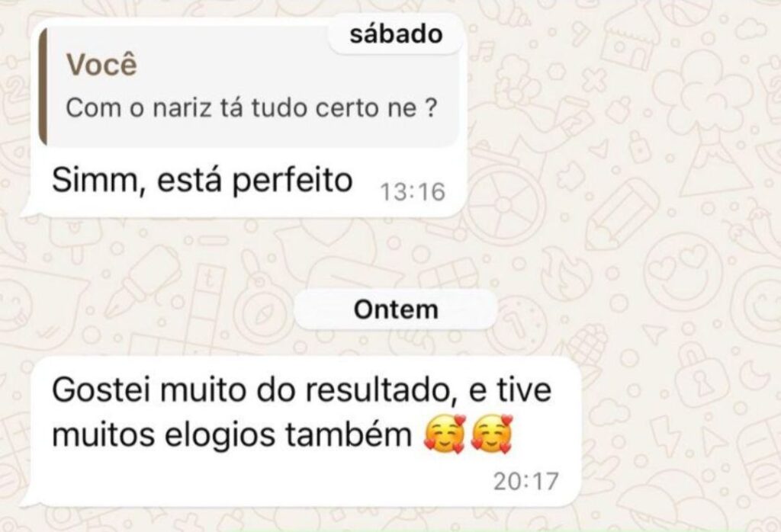Click the 13:16 timestamp
The height and width of the screenshot is (532, 781).
(413, 192)
